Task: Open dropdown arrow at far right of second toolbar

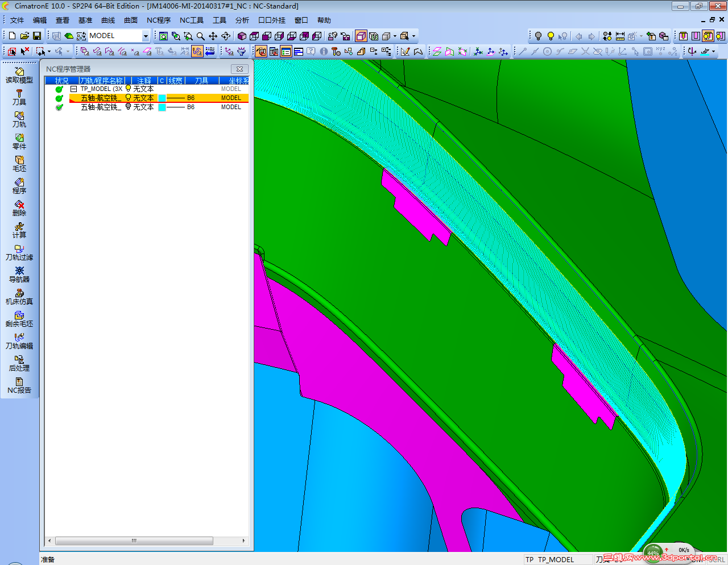Action: click(x=714, y=51)
